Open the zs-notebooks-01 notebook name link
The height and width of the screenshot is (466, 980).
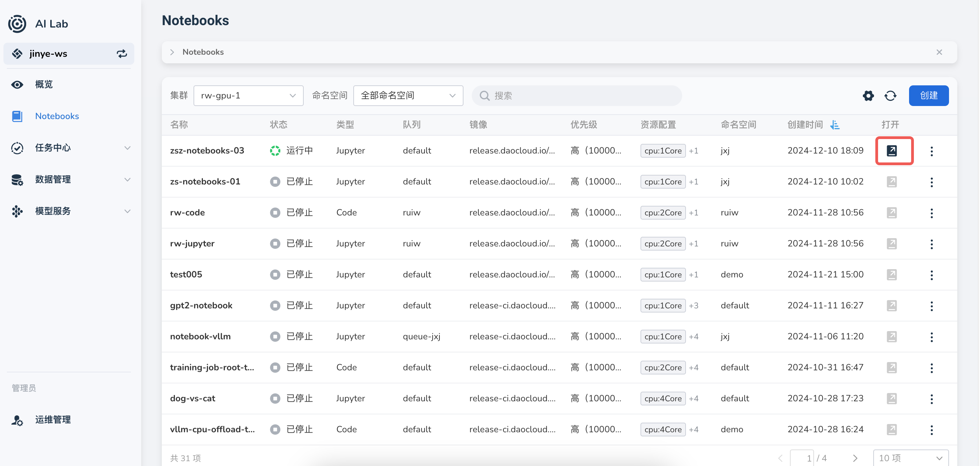pos(205,182)
